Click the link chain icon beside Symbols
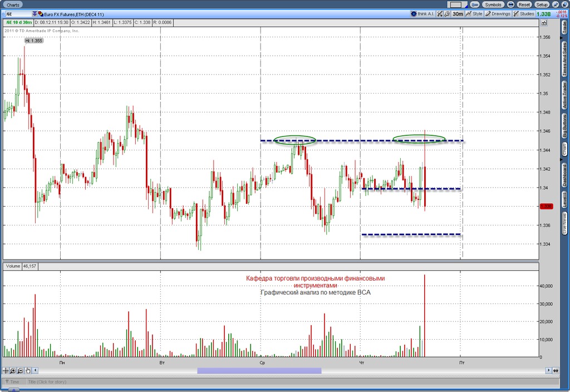 click(474, 4)
